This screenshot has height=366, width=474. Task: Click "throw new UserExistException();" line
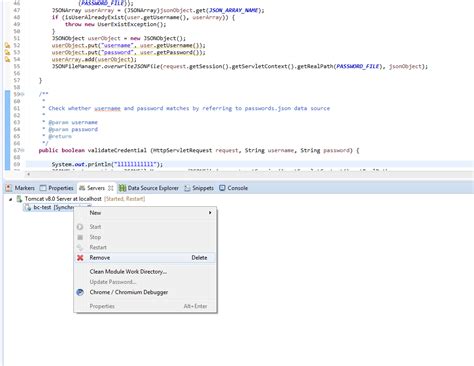(115, 24)
